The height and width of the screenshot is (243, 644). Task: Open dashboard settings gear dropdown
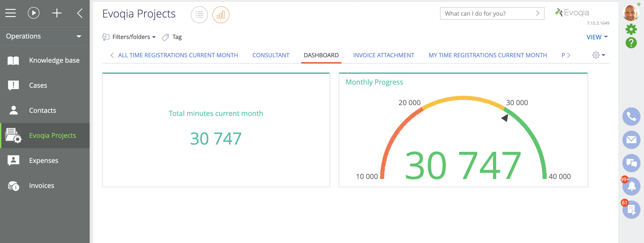pyautogui.click(x=599, y=55)
